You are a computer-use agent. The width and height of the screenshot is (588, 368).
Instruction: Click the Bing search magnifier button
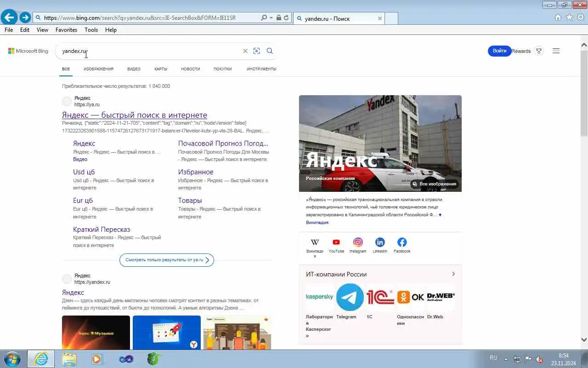click(x=270, y=51)
